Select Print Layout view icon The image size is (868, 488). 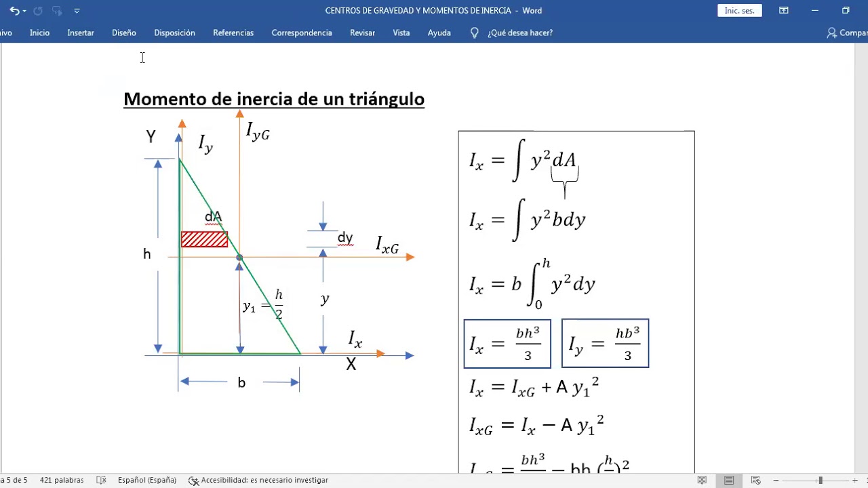[x=729, y=480]
